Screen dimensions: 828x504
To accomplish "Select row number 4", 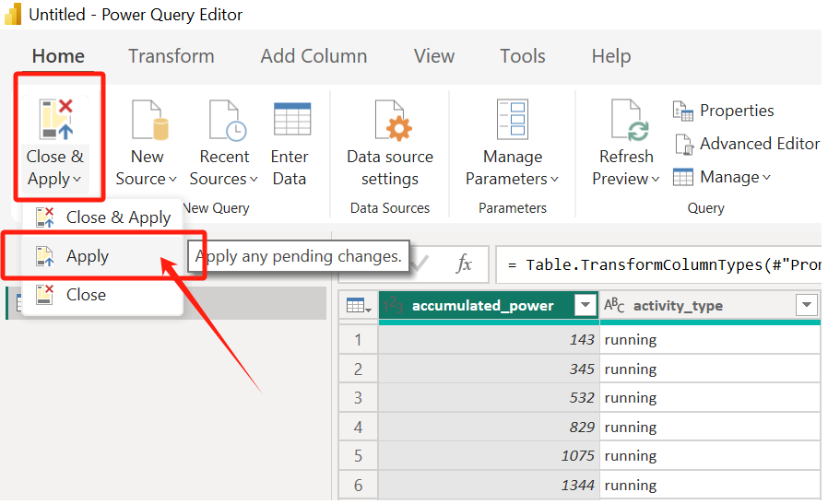I will click(358, 427).
